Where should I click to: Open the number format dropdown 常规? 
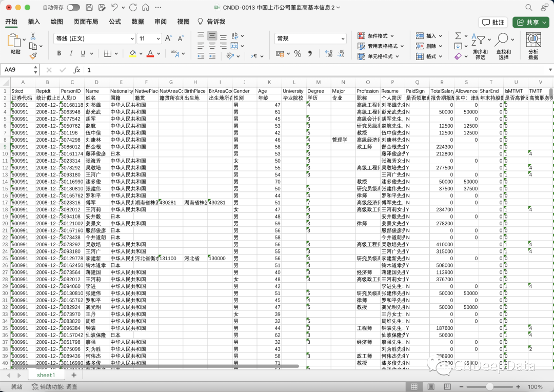point(310,38)
